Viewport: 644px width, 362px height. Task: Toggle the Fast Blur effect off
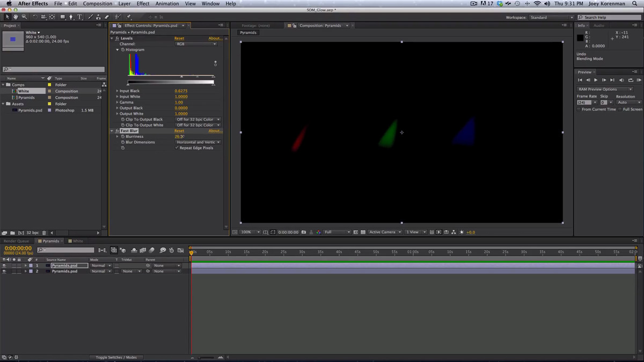click(x=117, y=131)
